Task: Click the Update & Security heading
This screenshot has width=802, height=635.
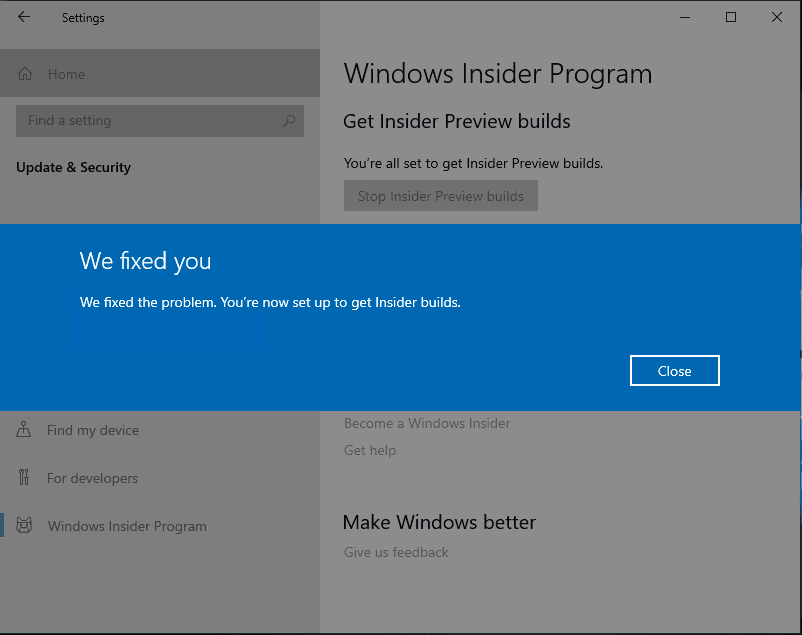Action: point(73,167)
